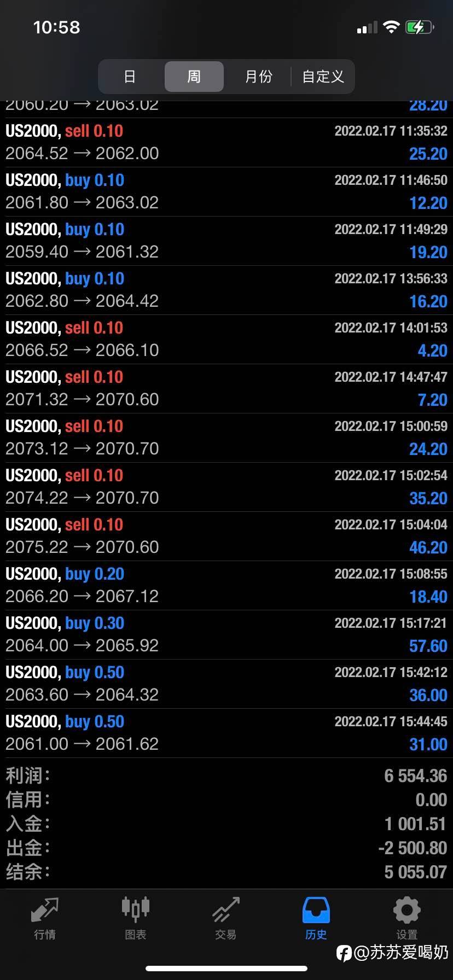Switch to the 月份 month period tab
Viewport: 453px width, 980px height.
[258, 76]
